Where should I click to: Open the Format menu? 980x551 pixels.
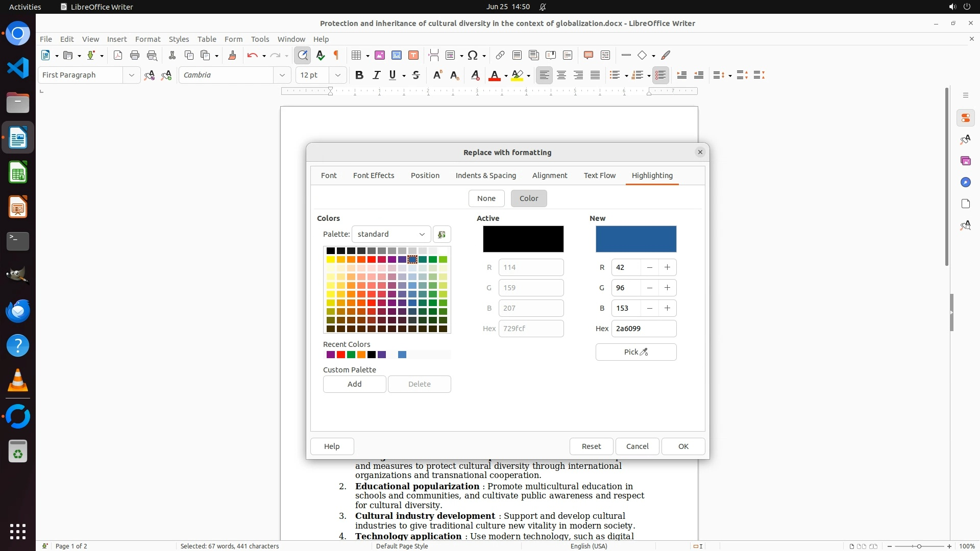click(148, 39)
